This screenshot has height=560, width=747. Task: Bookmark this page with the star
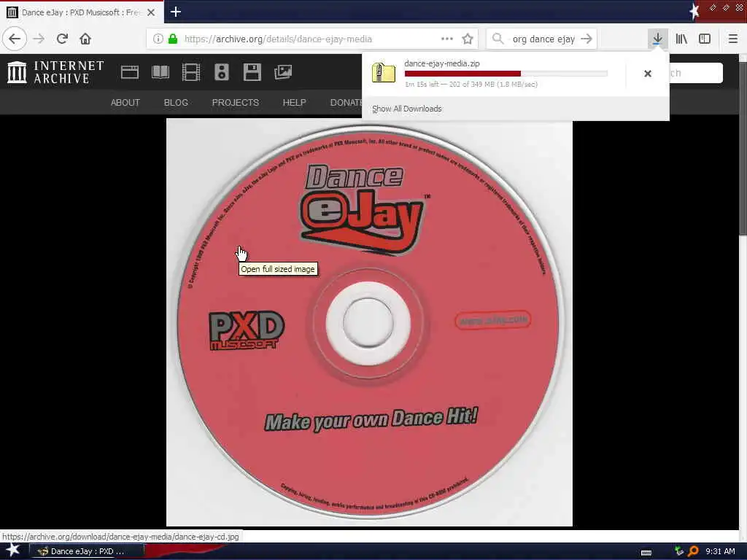coord(468,39)
